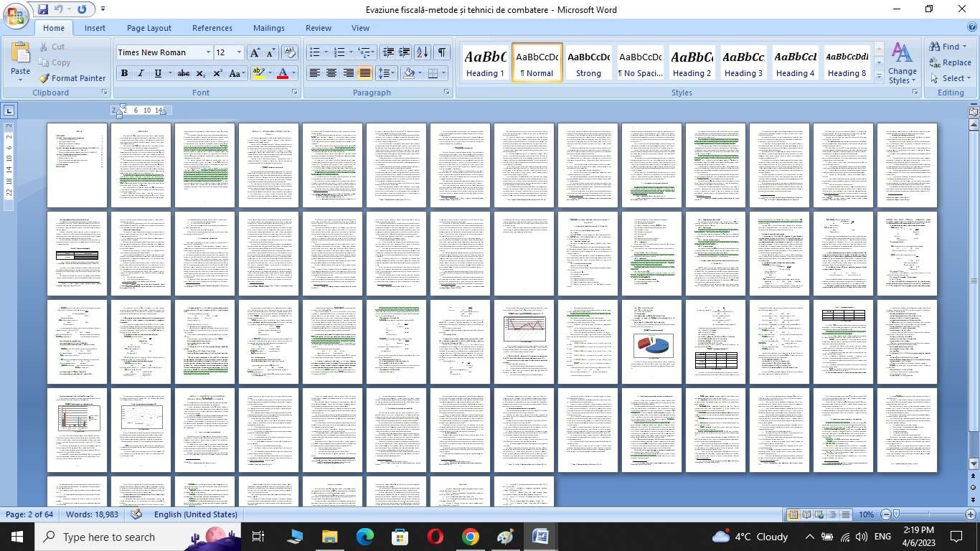Switch to Page Layout tab
This screenshot has height=551, width=980.
[149, 28]
